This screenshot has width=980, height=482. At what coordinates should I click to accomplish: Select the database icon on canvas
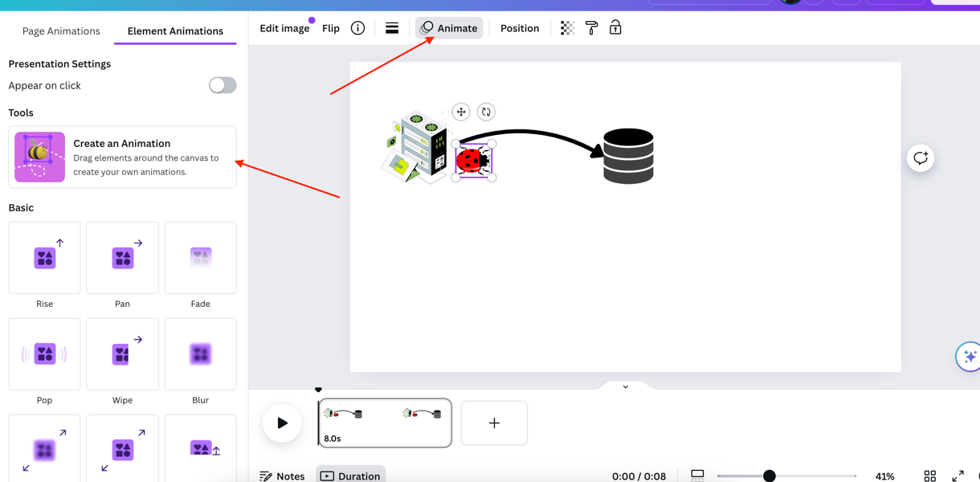pyautogui.click(x=628, y=156)
